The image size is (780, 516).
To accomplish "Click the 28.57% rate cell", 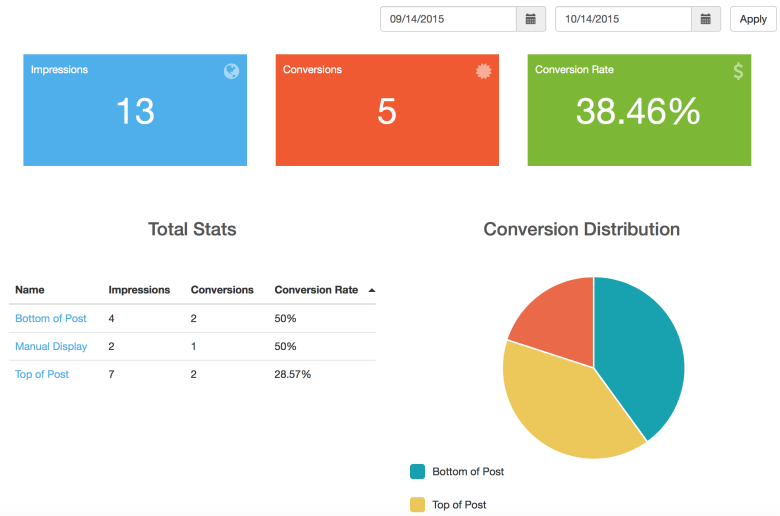I will (x=292, y=374).
